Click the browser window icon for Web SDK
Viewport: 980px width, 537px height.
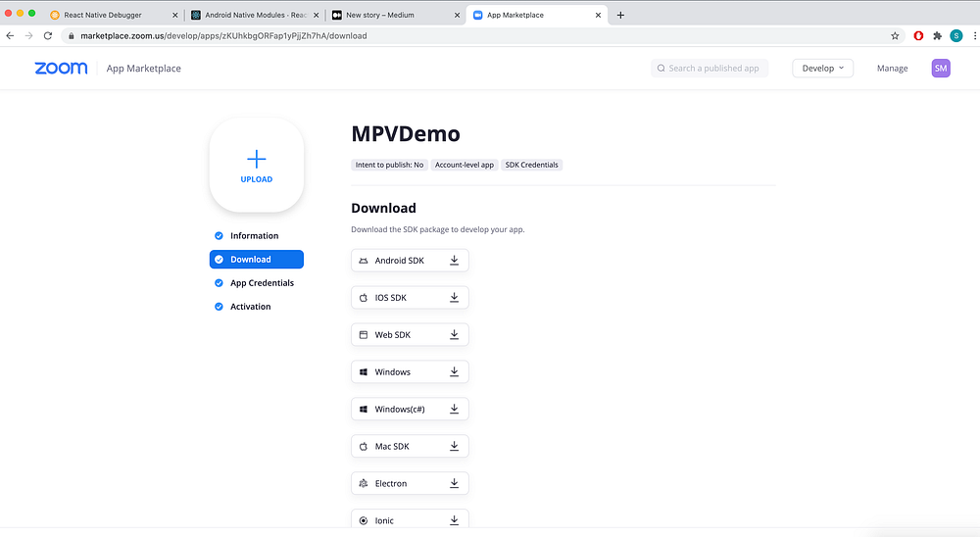click(364, 335)
